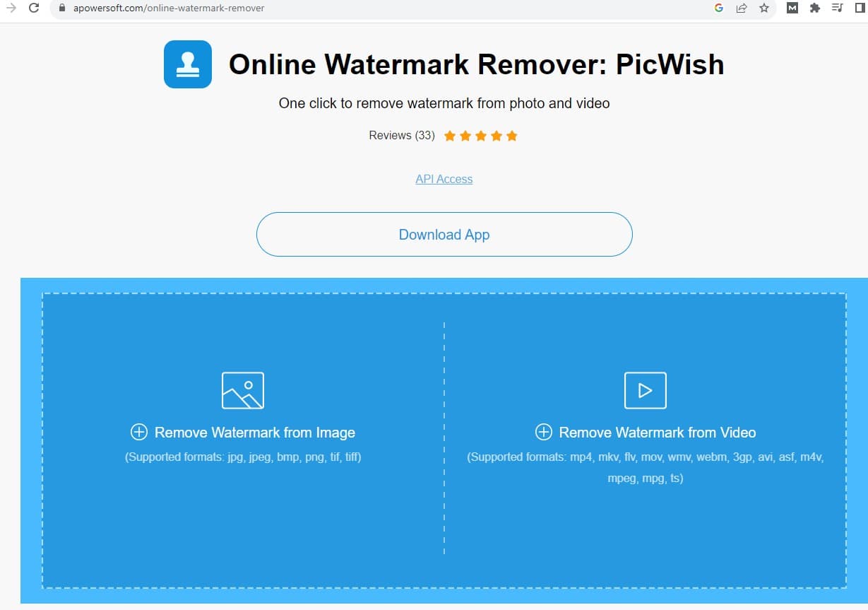Click the Download App button
The image size is (868, 610).
coord(444,235)
